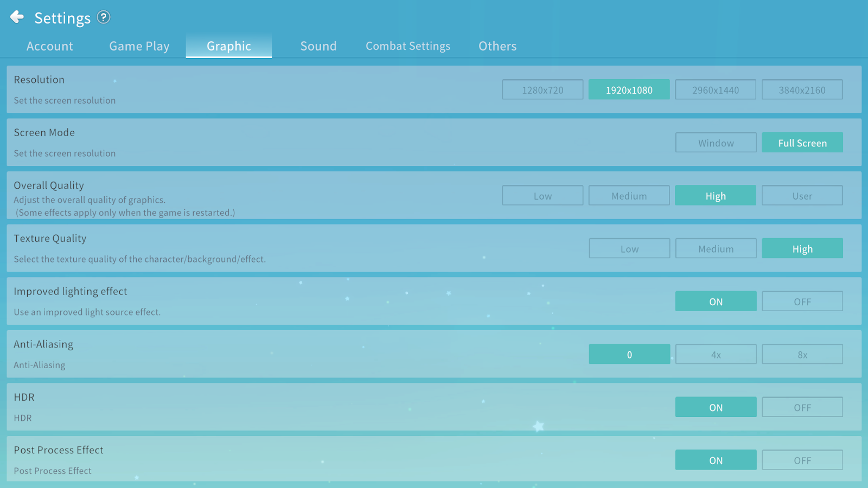Open the Game Play tab
Screen dimensions: 868x488
coord(139,46)
